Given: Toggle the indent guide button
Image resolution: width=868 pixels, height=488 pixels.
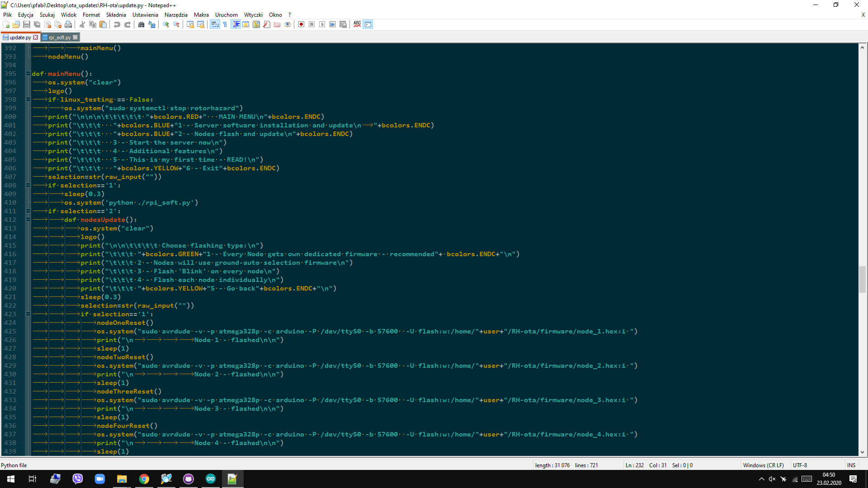Looking at the screenshot, I should (236, 24).
